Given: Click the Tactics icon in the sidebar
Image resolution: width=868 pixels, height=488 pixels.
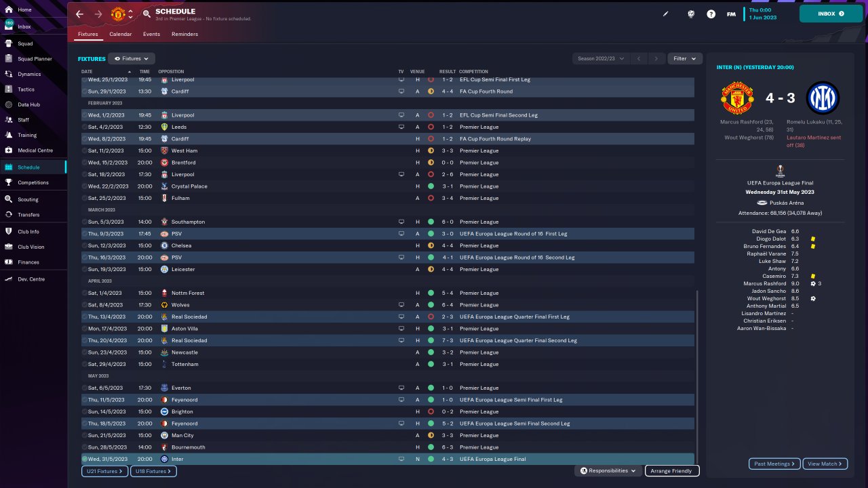Looking at the screenshot, I should pos(9,89).
